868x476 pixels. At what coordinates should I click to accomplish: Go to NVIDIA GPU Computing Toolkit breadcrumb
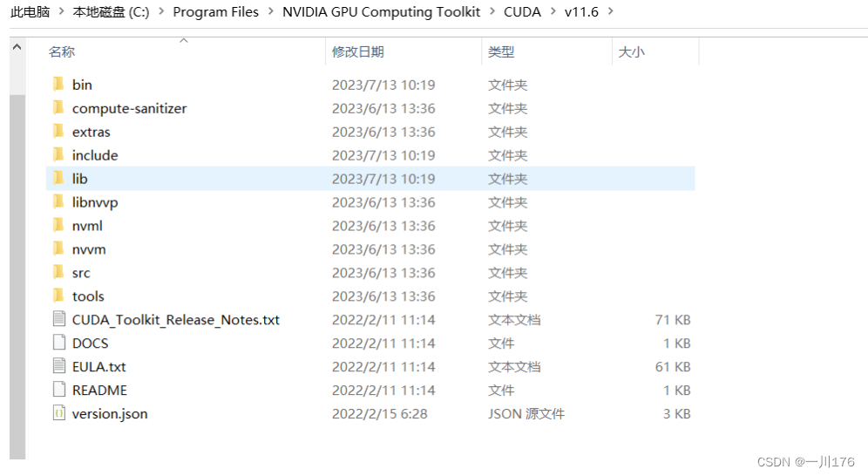pyautogui.click(x=382, y=11)
